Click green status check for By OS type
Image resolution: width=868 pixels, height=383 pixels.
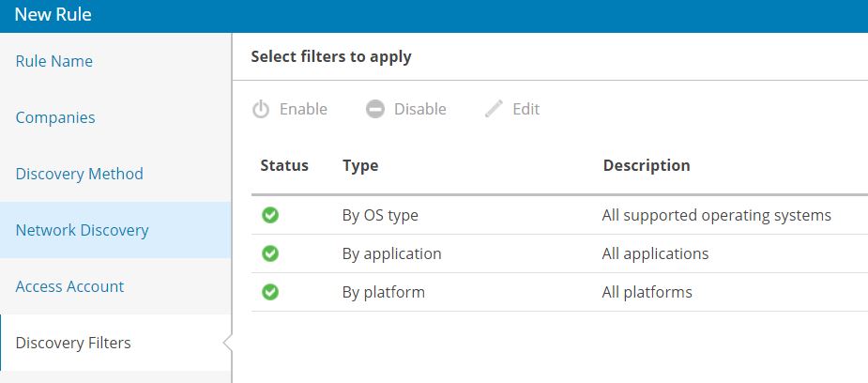point(270,215)
